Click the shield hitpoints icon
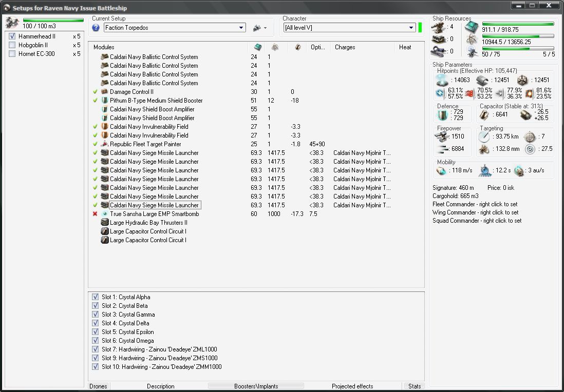The width and height of the screenshot is (564, 392). [x=442, y=80]
